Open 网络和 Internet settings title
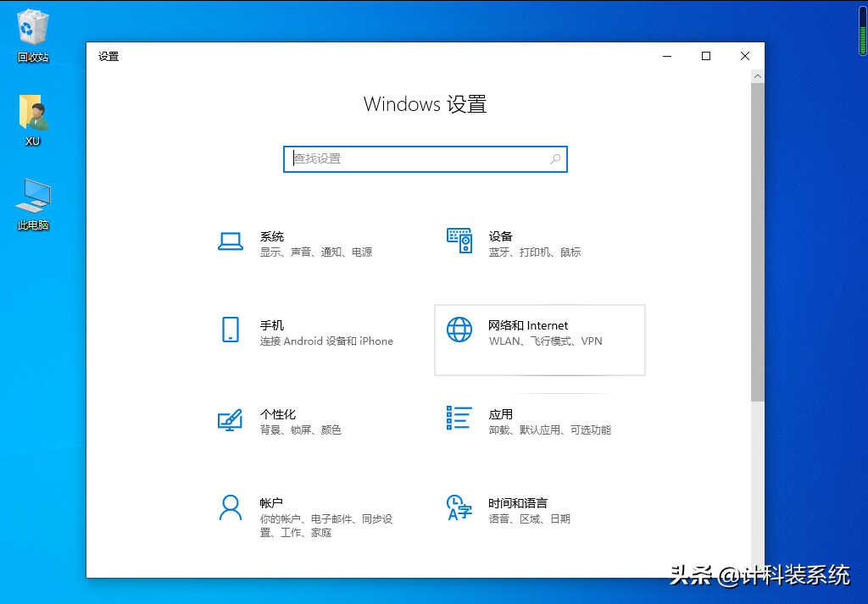The image size is (868, 604). tap(528, 326)
